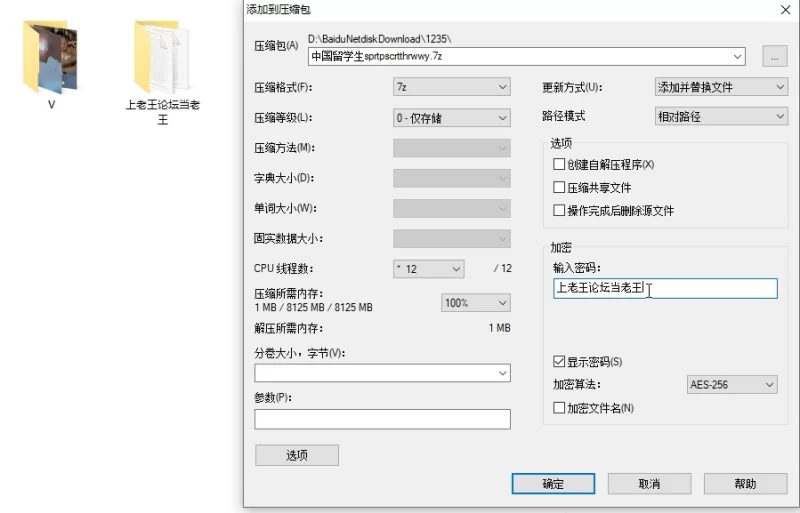Image resolution: width=800 pixels, height=513 pixels.
Task: Uncheck the 显示密码 checkbox
Action: point(559,361)
